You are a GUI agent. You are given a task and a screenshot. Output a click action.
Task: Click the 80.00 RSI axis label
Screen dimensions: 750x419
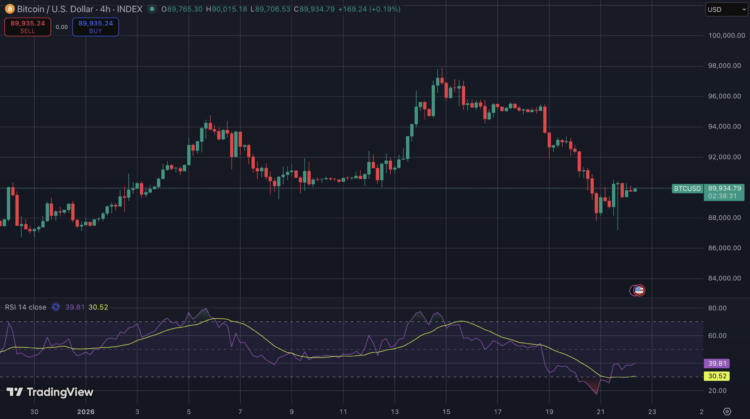click(x=717, y=308)
